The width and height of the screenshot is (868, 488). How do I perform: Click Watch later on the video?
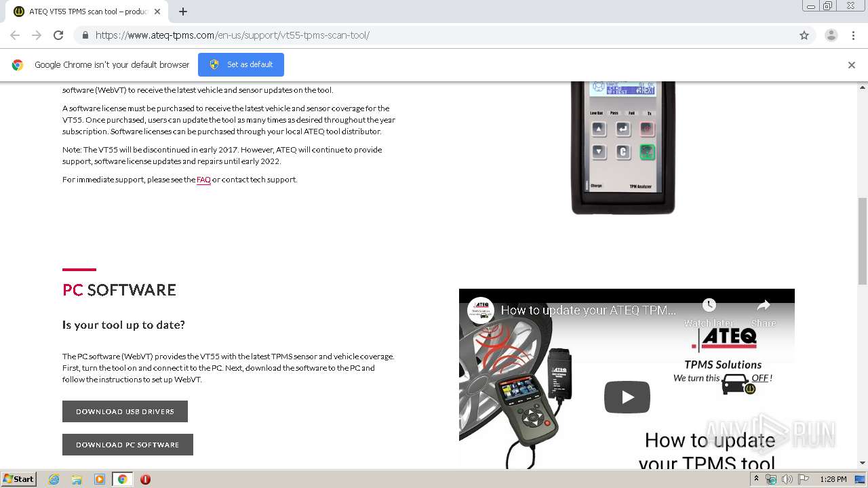point(709,312)
